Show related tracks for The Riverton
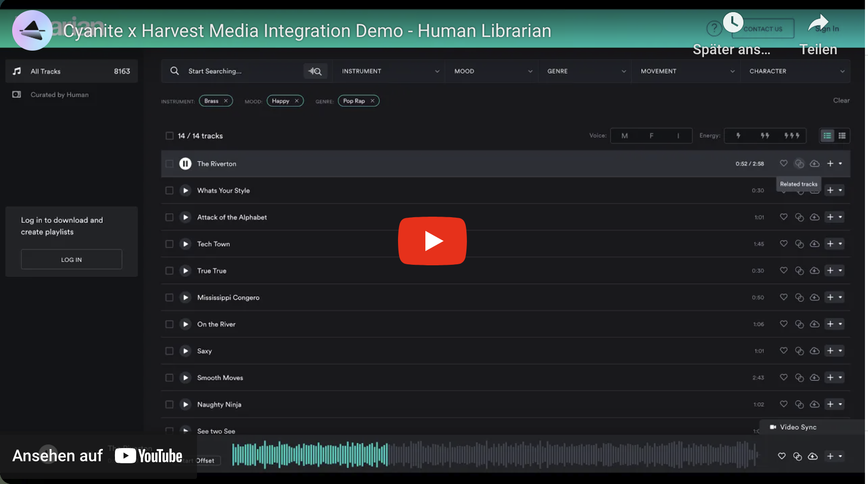The height and width of the screenshot is (484, 868). point(799,164)
